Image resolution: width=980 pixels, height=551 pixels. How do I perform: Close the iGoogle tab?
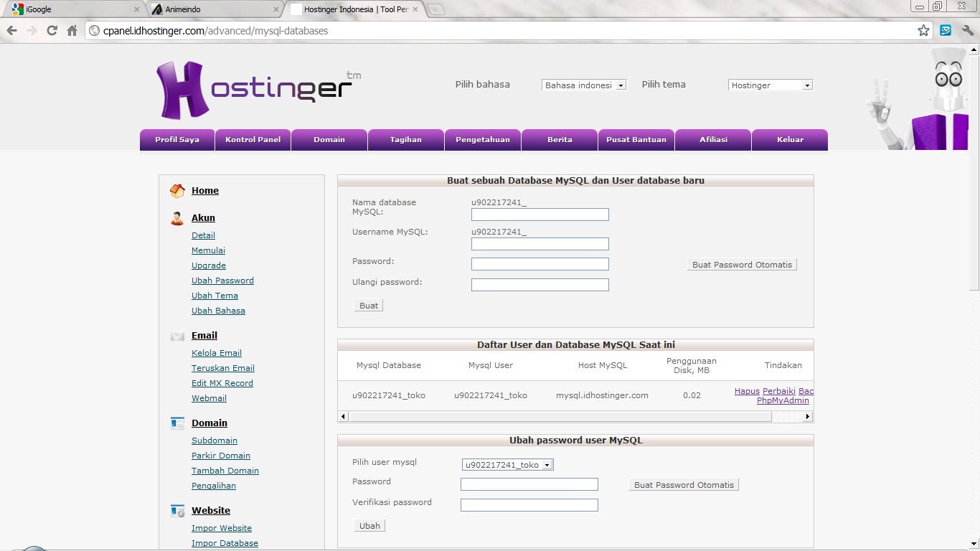point(137,9)
